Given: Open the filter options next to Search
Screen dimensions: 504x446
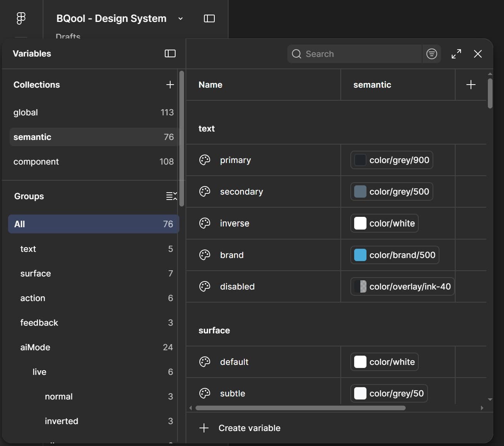Looking at the screenshot, I should [432, 54].
